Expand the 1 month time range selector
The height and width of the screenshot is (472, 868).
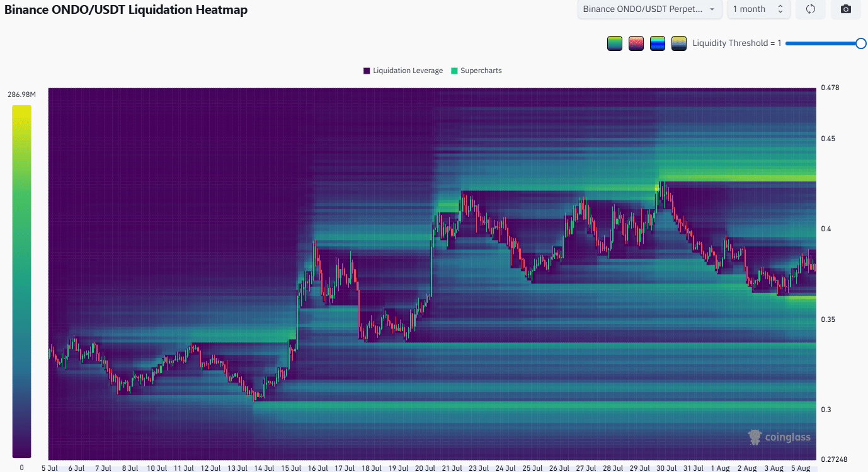click(x=758, y=9)
